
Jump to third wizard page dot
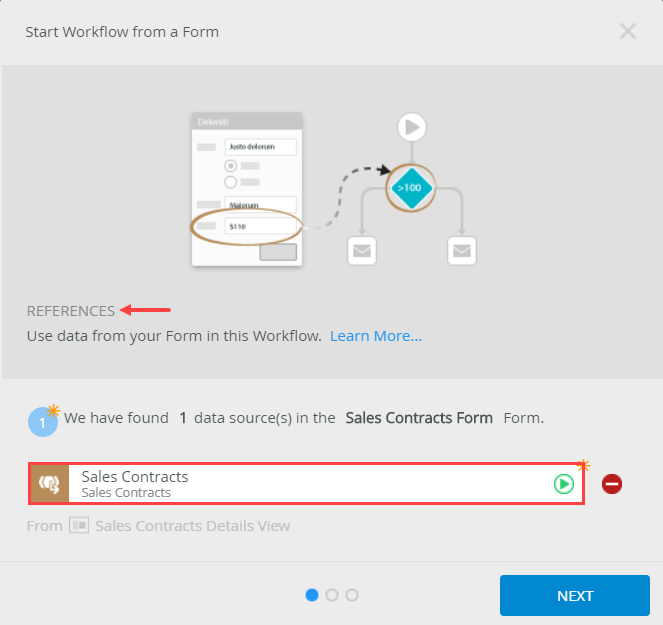tap(352, 595)
